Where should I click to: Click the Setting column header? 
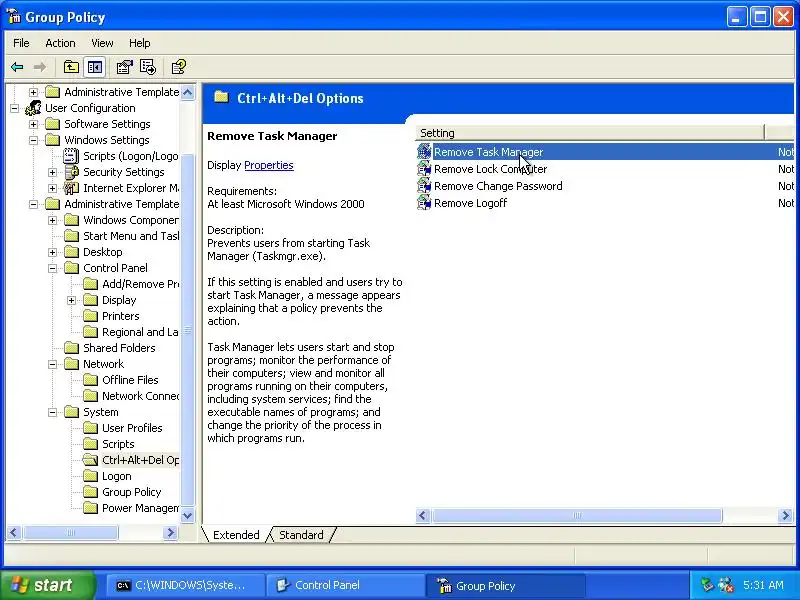tap(590, 133)
